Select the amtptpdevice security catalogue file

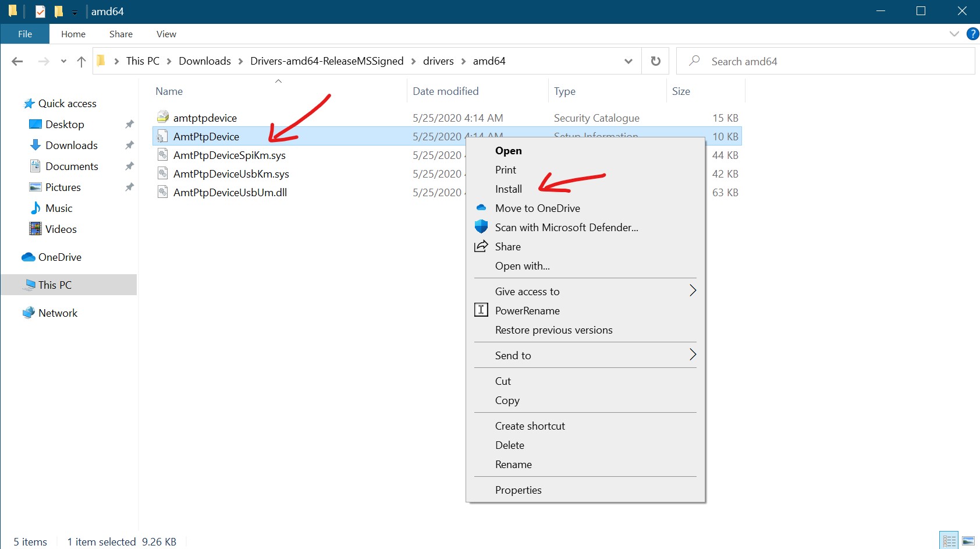205,118
